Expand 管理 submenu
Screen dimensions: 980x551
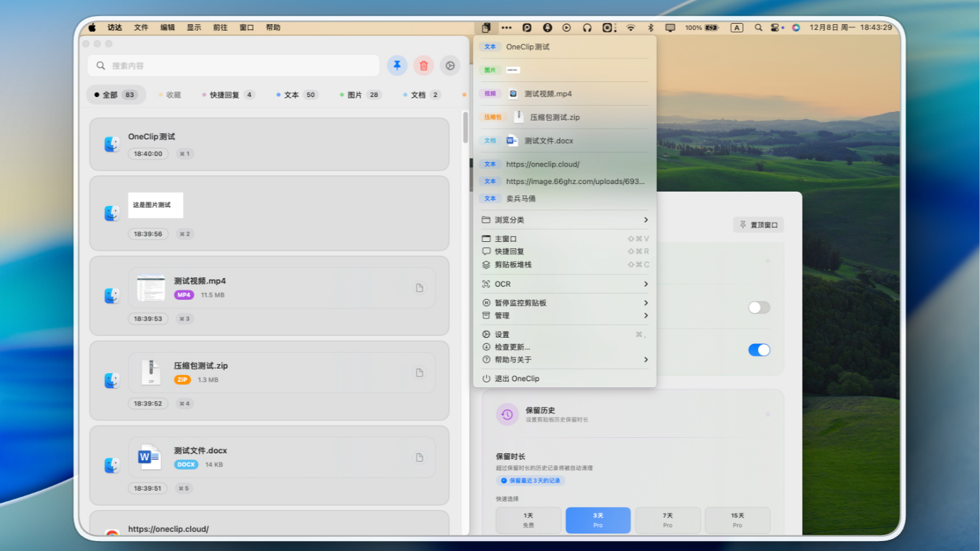click(x=565, y=315)
